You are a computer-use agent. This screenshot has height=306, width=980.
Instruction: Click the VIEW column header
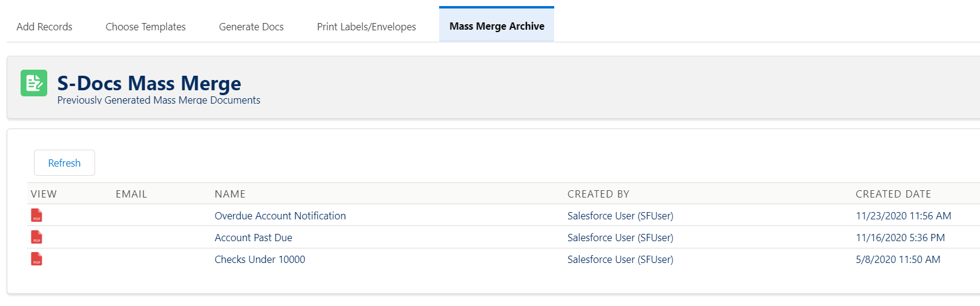(x=44, y=194)
